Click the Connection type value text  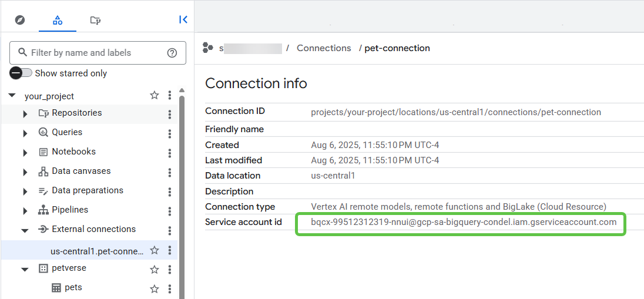[x=458, y=207]
